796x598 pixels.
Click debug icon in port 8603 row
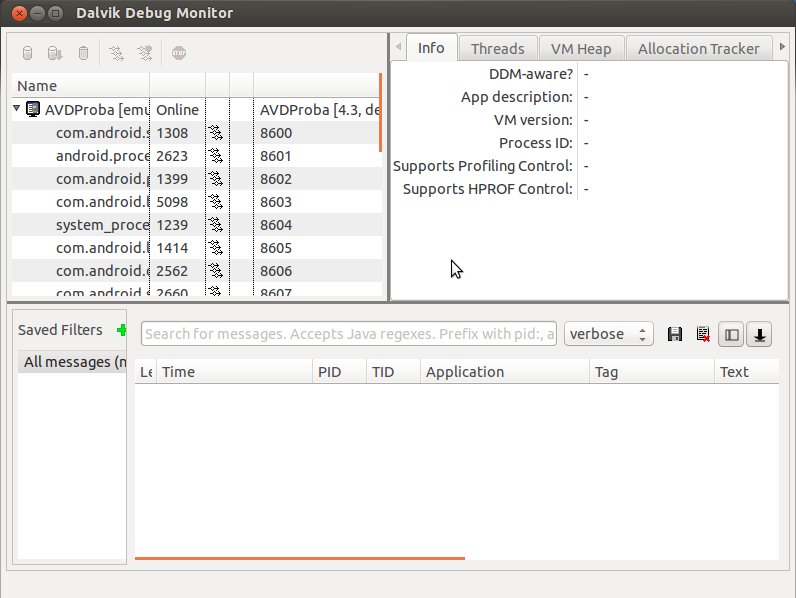tap(216, 202)
